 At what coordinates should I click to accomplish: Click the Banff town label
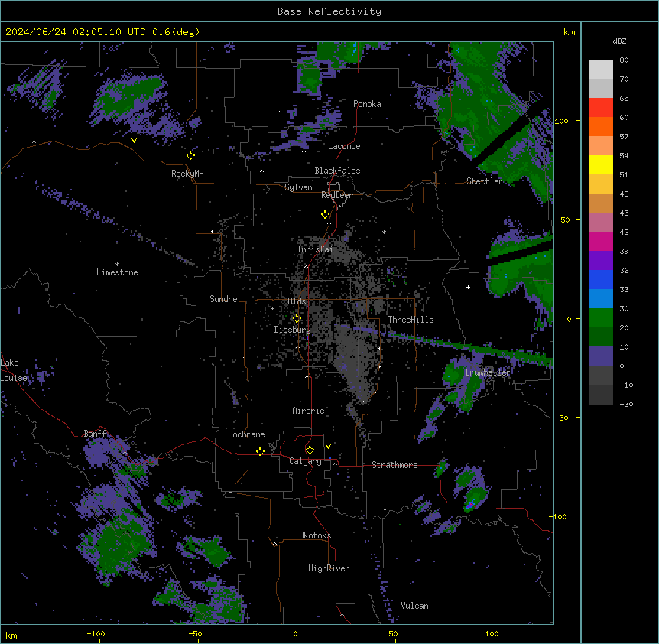[x=95, y=434]
